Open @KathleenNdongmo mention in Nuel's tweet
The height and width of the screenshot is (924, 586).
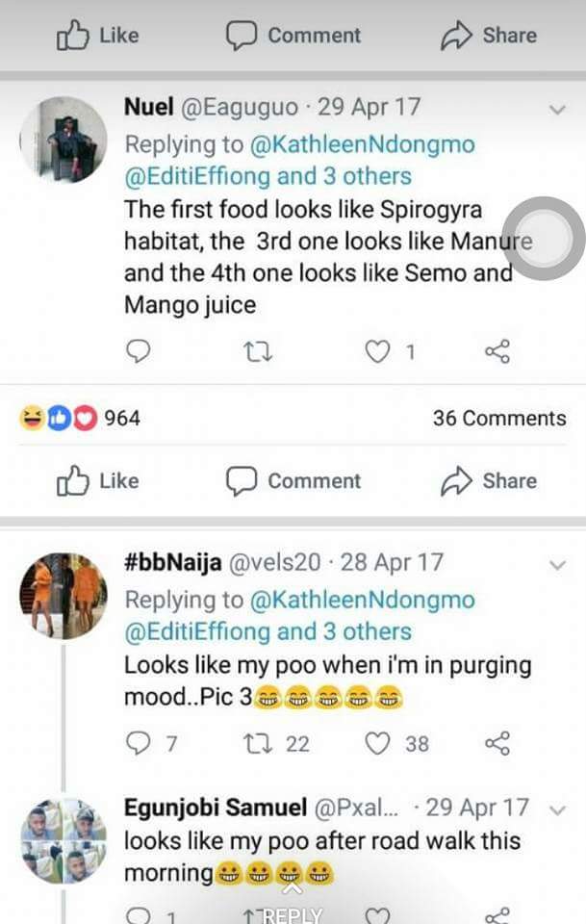362,144
